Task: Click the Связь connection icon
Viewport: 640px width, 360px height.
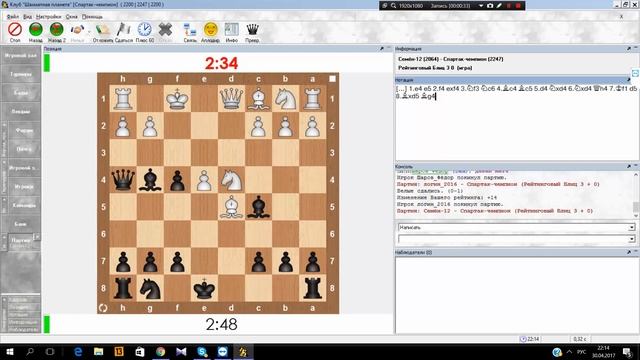Action: (190, 30)
